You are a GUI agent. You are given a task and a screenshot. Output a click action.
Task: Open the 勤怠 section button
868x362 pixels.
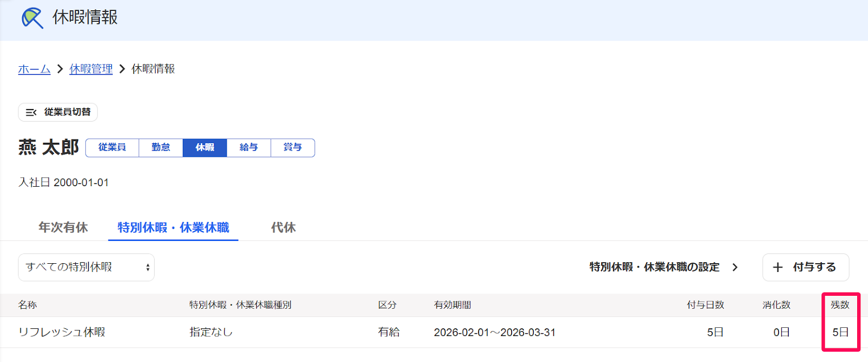[161, 148]
